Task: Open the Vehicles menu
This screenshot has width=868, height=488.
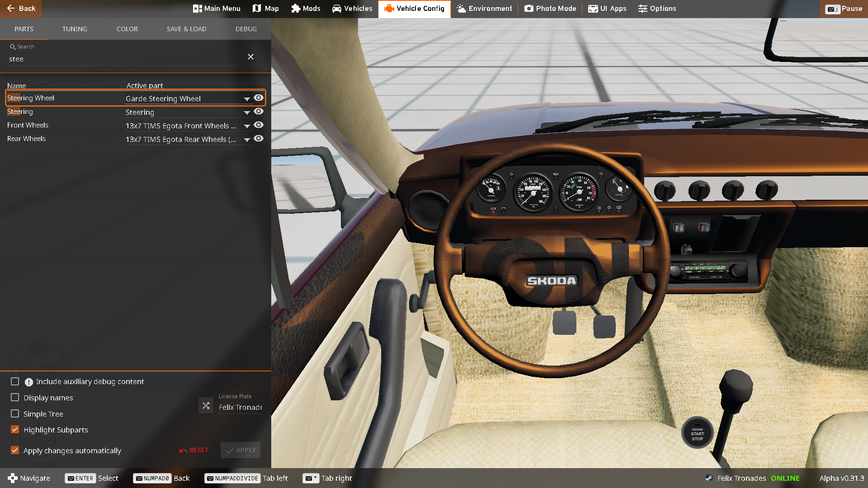Action: point(352,9)
